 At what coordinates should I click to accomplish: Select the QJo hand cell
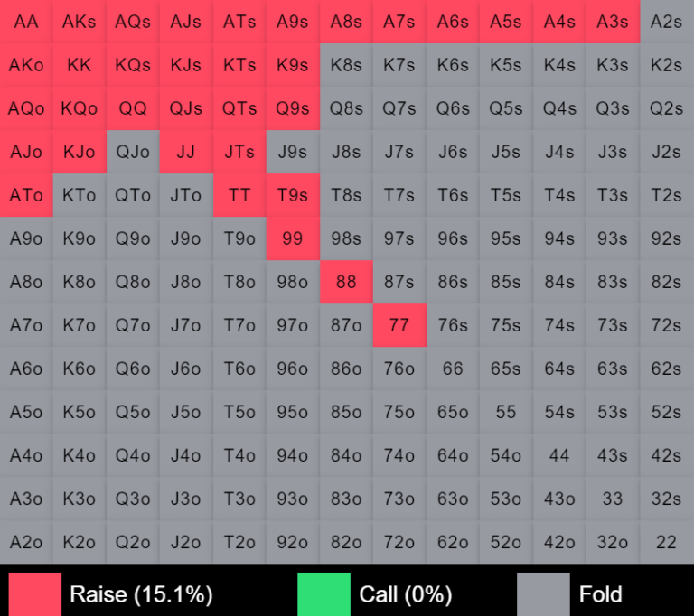click(133, 152)
